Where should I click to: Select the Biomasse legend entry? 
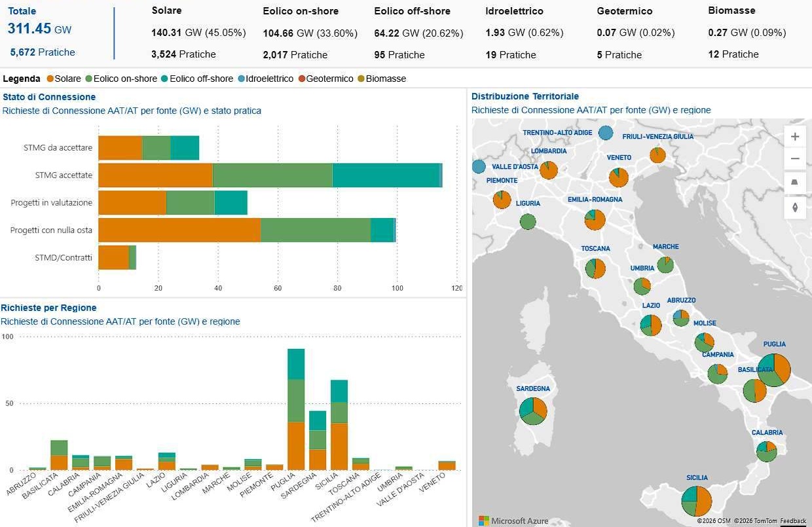coord(381,79)
